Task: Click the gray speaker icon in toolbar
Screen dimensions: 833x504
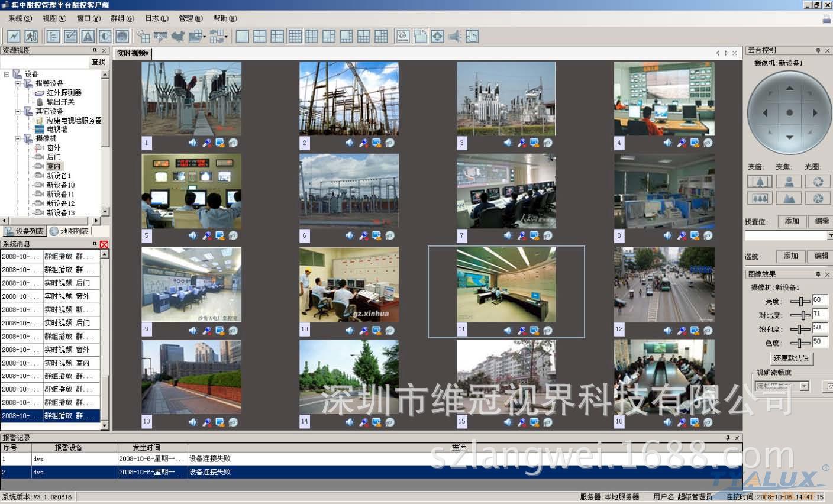Action: tap(454, 36)
